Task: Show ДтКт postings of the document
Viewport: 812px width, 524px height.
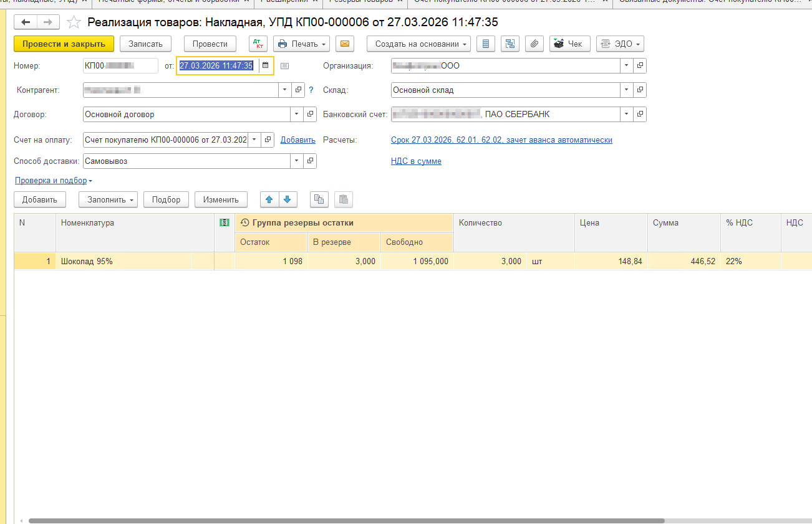Action: pyautogui.click(x=258, y=44)
